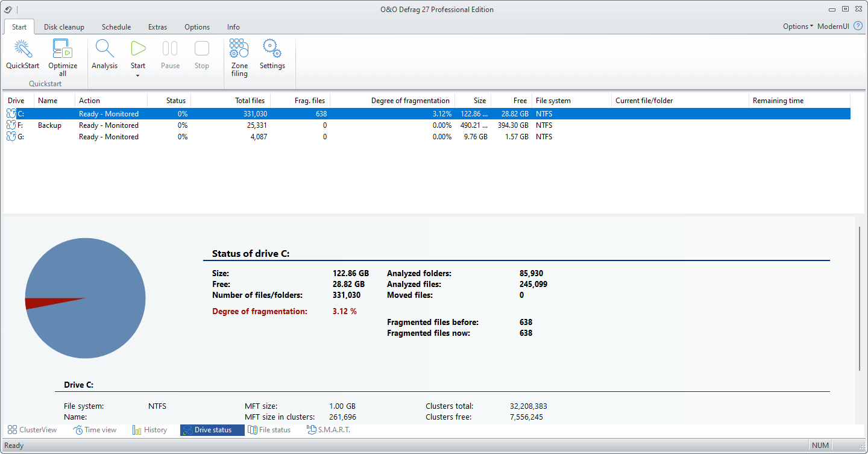Sort by Name column header
The height and width of the screenshot is (454, 868).
tap(54, 101)
